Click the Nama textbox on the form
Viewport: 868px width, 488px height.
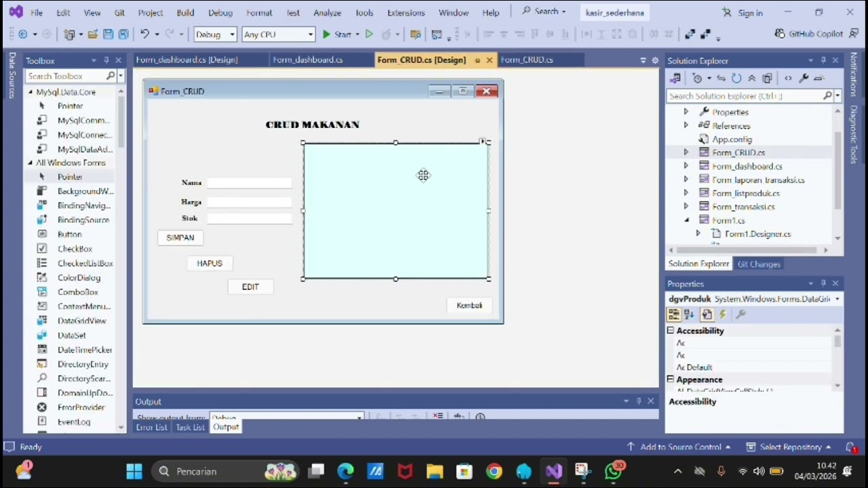pos(249,183)
